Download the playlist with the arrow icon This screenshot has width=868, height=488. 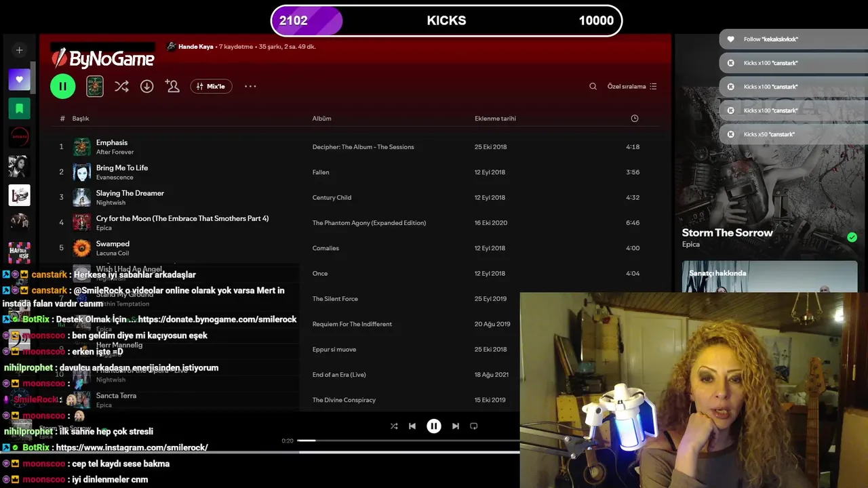click(146, 86)
